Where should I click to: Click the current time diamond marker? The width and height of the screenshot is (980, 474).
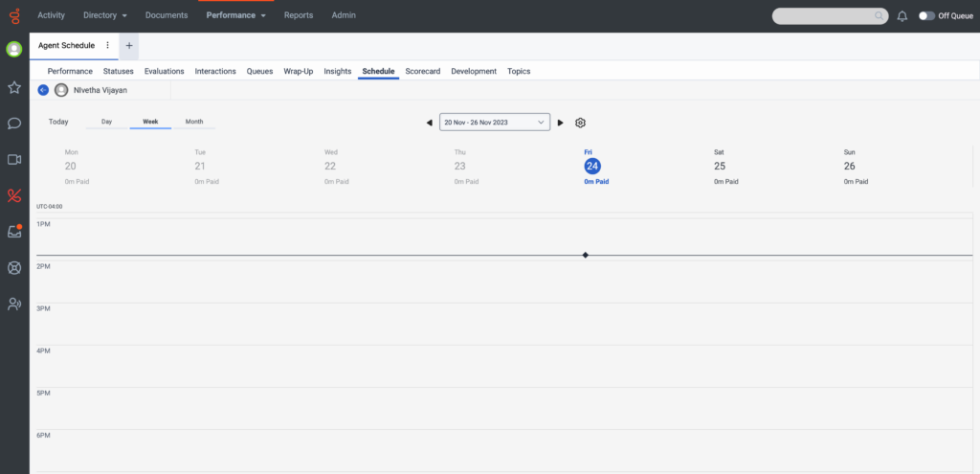pyautogui.click(x=585, y=255)
